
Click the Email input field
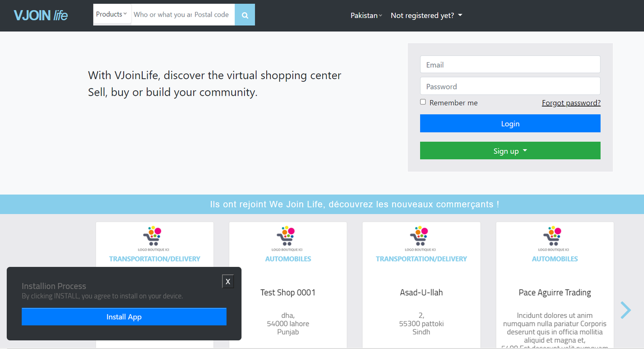[510, 64]
